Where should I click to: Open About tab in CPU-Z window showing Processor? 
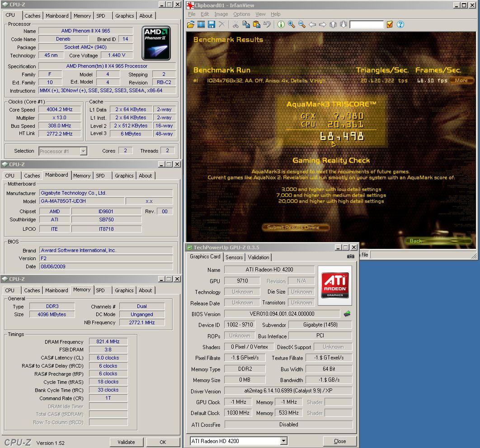coord(146,16)
